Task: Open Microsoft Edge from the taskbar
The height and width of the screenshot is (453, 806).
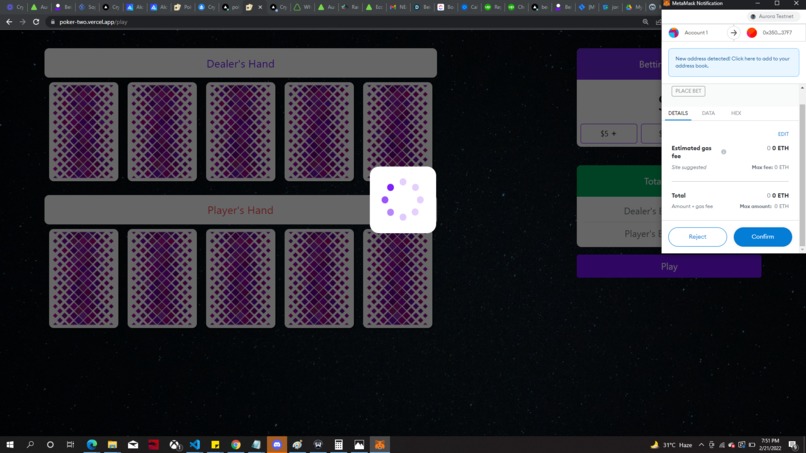Action: (x=91, y=444)
